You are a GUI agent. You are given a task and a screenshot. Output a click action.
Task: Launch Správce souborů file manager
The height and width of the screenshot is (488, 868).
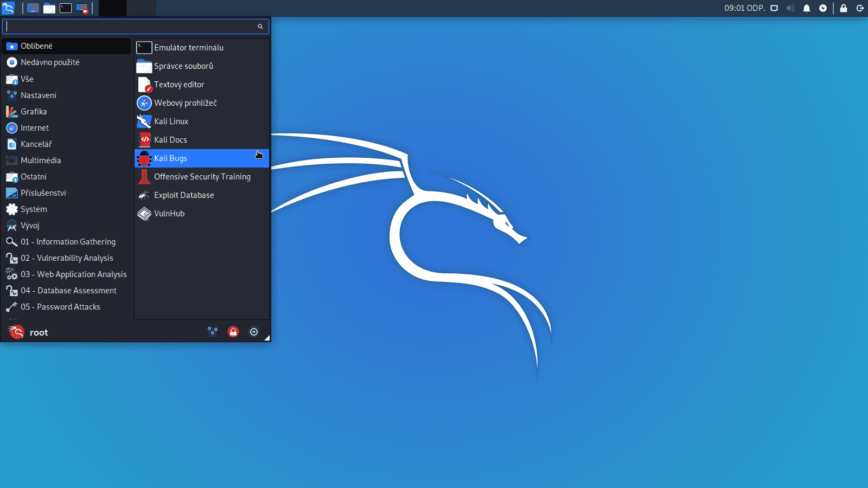183,66
